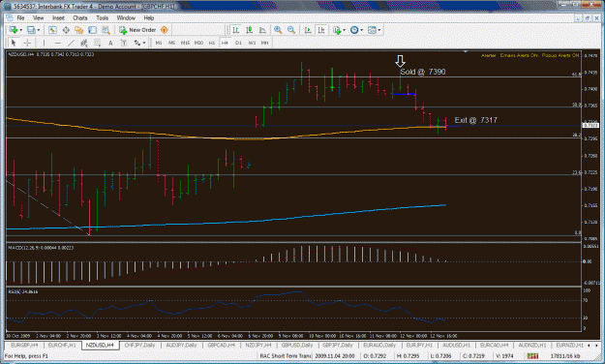Select the Fibonacci Retracement tool
Viewport: 605px width, 364px height.
pyautogui.click(x=97, y=43)
